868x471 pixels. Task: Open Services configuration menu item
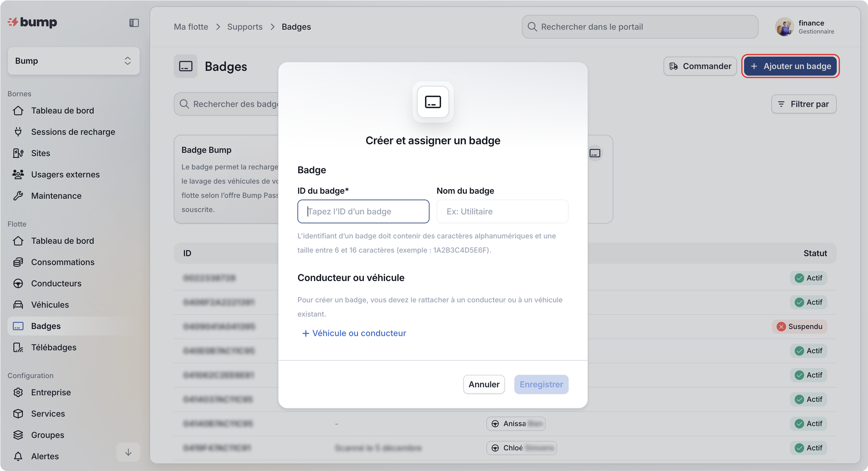(48, 413)
